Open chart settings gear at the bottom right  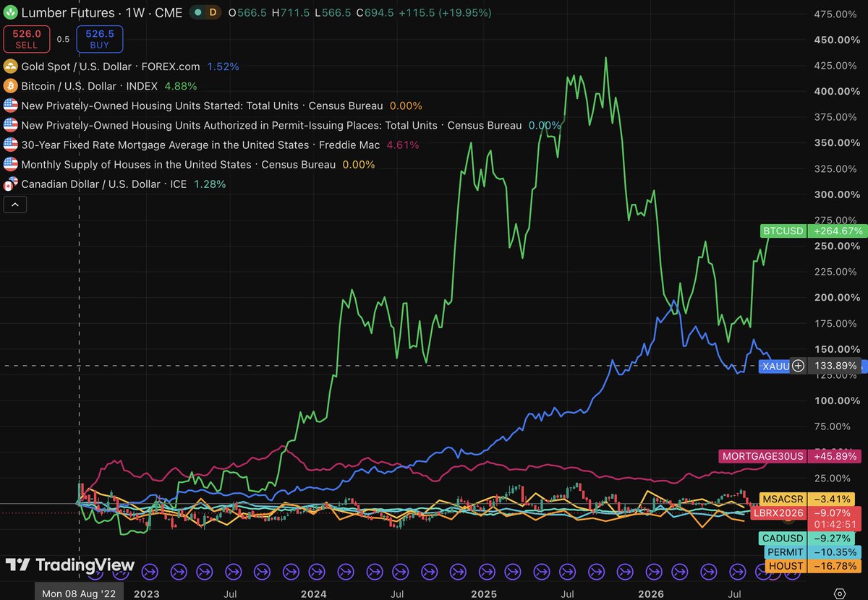[x=838, y=592]
